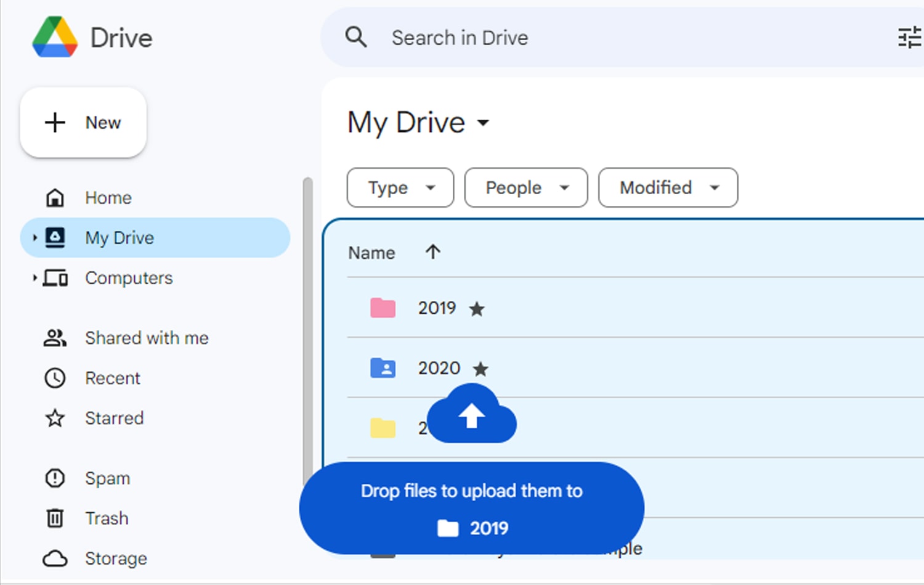Open the My Drive header dropdown
This screenshot has width=924, height=585.
pyautogui.click(x=484, y=123)
